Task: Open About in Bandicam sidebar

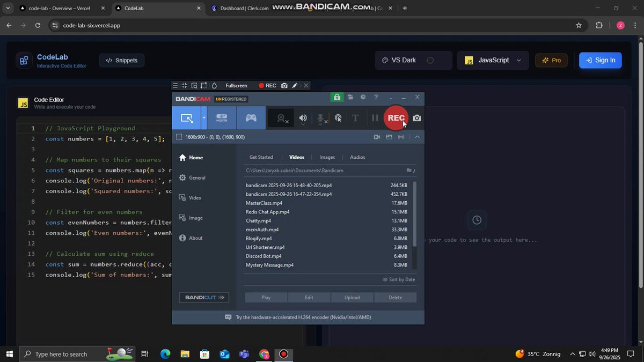Action: (x=191, y=238)
